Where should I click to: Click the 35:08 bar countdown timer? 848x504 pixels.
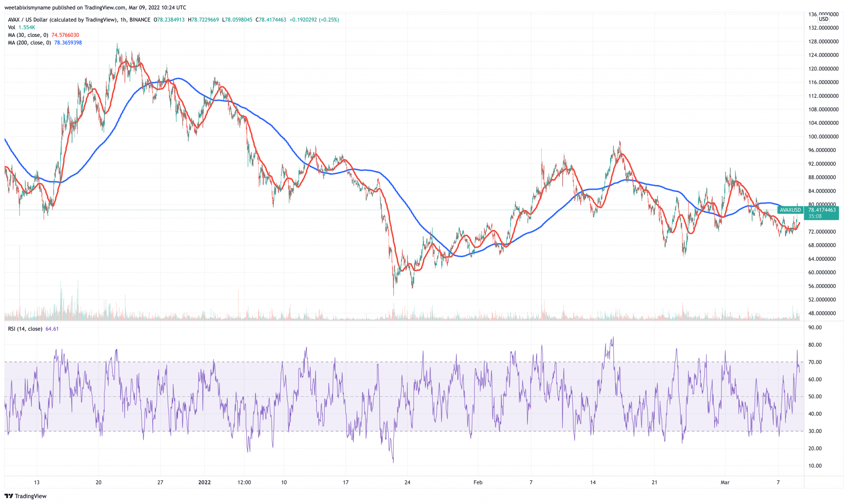(815, 216)
